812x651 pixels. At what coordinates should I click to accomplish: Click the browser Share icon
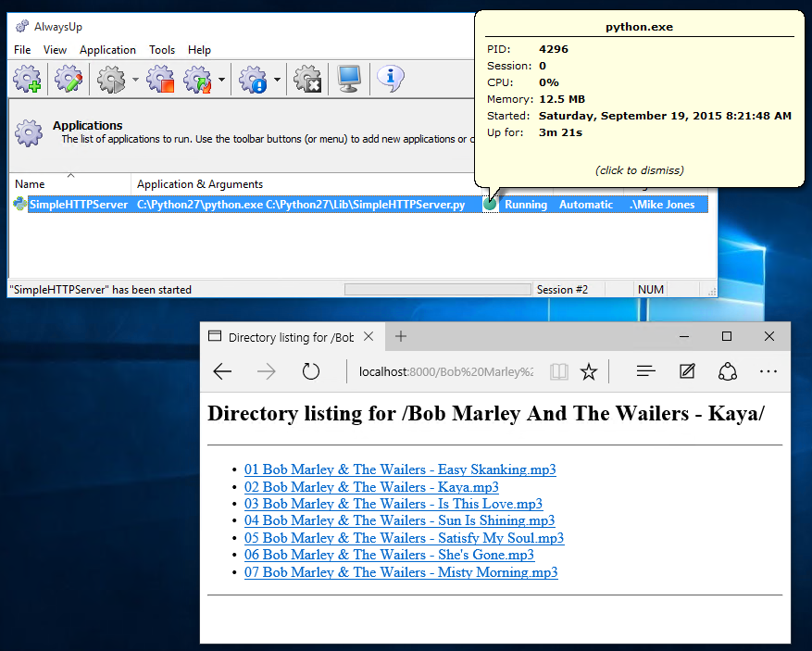click(728, 371)
